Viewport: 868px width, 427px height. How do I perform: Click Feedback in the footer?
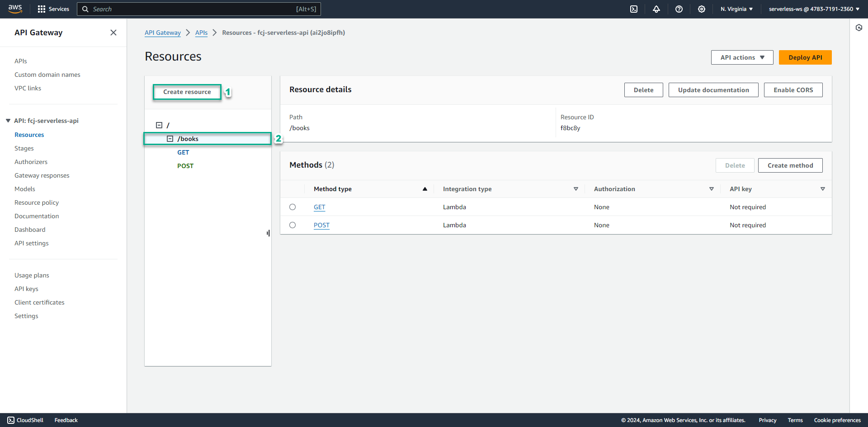coord(66,420)
